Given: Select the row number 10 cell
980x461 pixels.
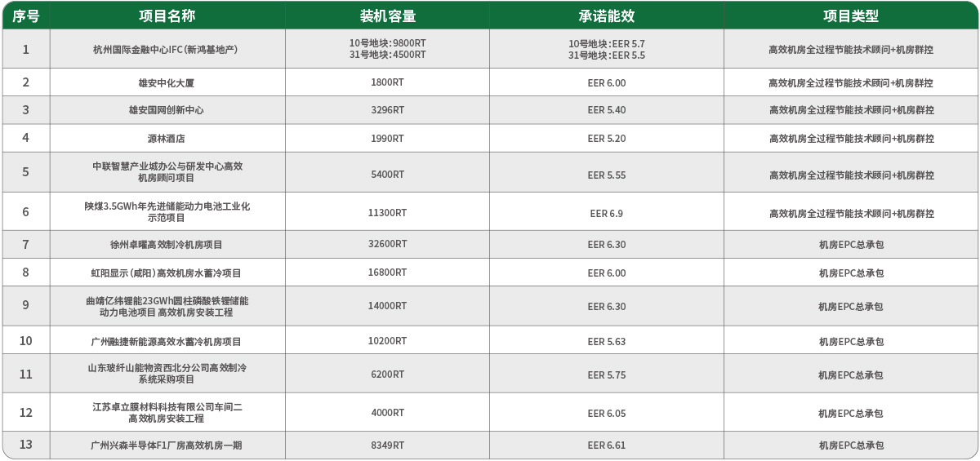Looking at the screenshot, I should click(25, 342).
